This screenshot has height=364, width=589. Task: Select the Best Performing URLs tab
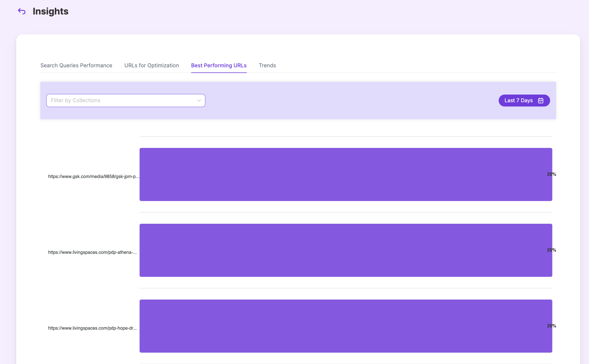[x=219, y=66]
